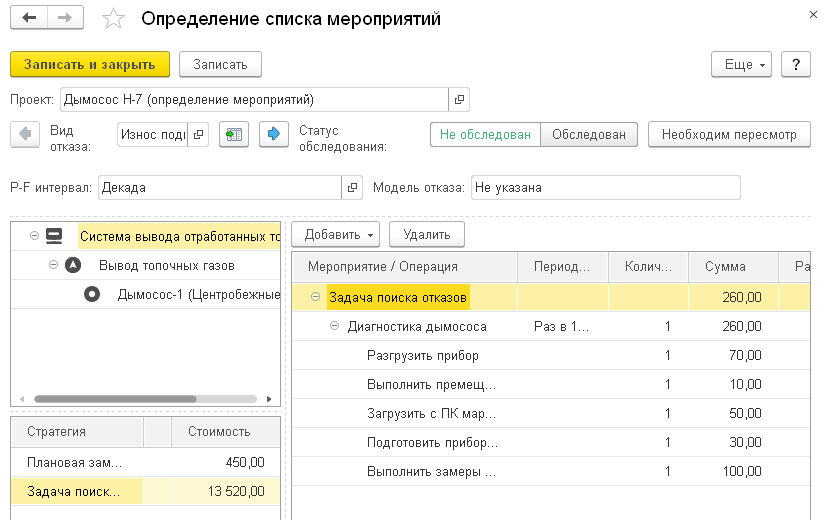This screenshot has width=823, height=520.
Task: Click the Диагностика дымососа row label
Action: 417,326
